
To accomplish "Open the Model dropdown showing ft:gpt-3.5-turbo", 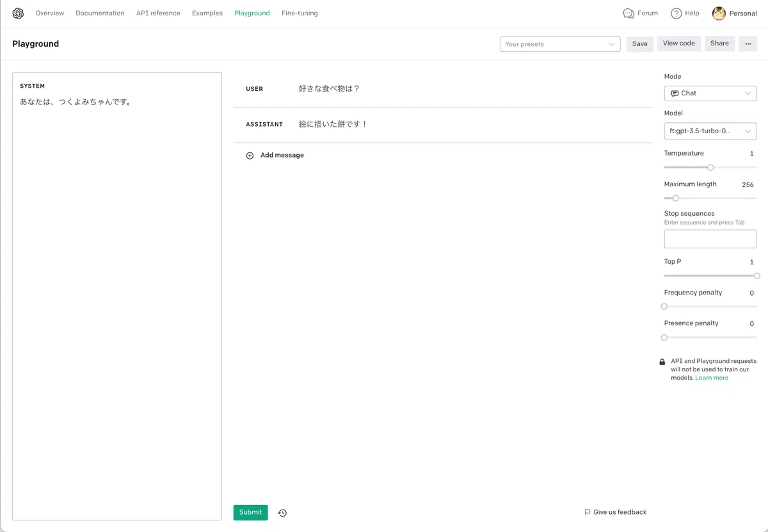I will 710,131.
